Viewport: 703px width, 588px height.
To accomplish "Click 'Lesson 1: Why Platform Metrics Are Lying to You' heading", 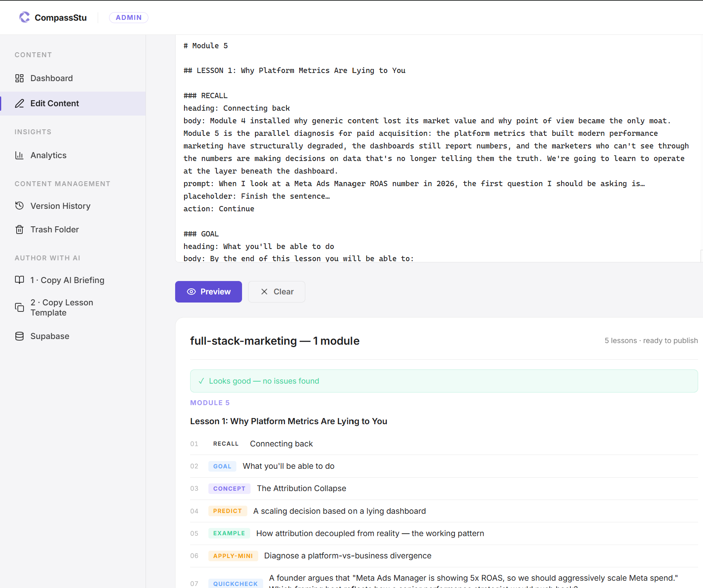I will (x=289, y=421).
